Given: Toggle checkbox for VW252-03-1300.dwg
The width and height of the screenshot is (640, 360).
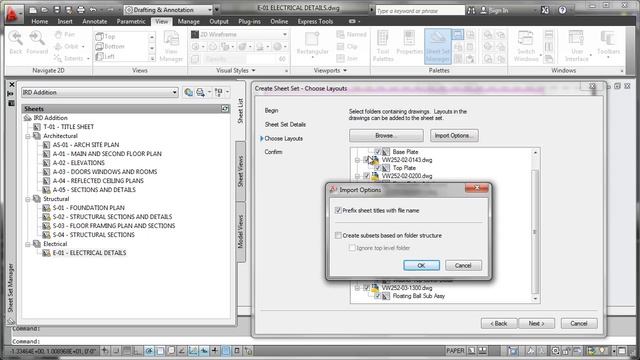Looking at the screenshot, I should (367, 288).
